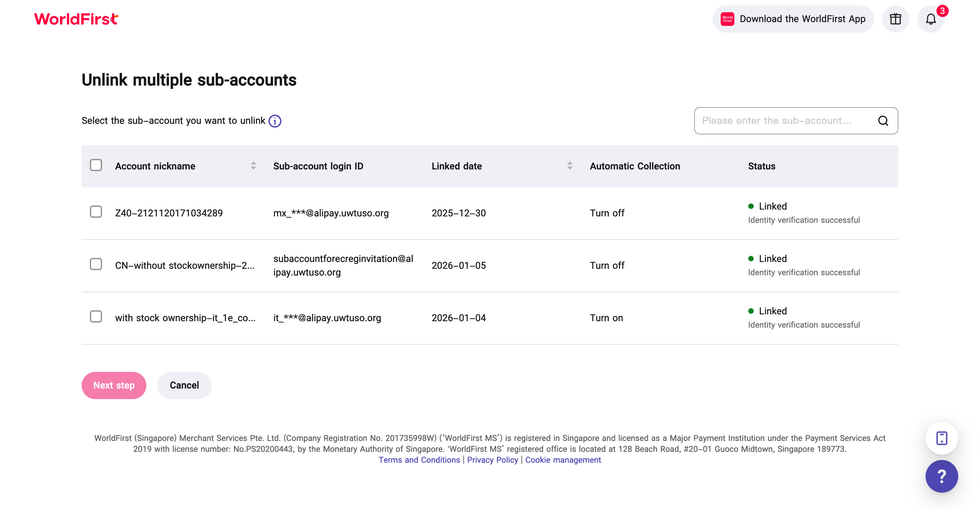This screenshot has height=509, width=980.
Task: Open the Privacy Policy link
Action: pyautogui.click(x=492, y=460)
